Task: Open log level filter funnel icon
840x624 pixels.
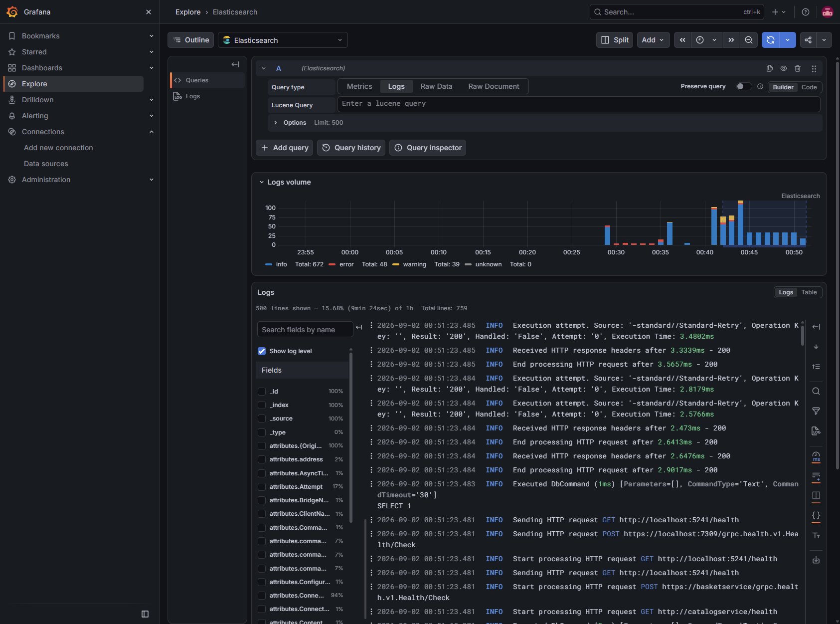Action: coord(816,411)
